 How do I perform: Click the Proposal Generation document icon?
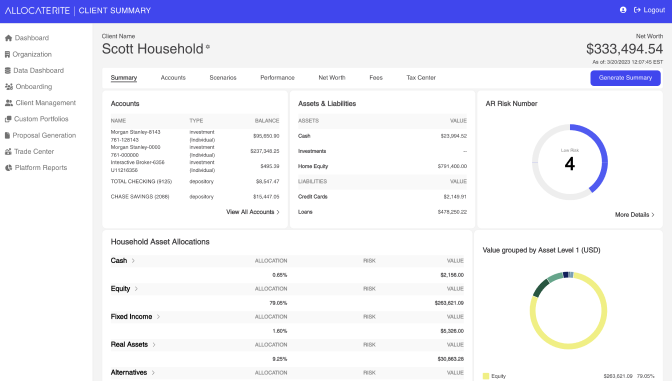tap(7, 135)
